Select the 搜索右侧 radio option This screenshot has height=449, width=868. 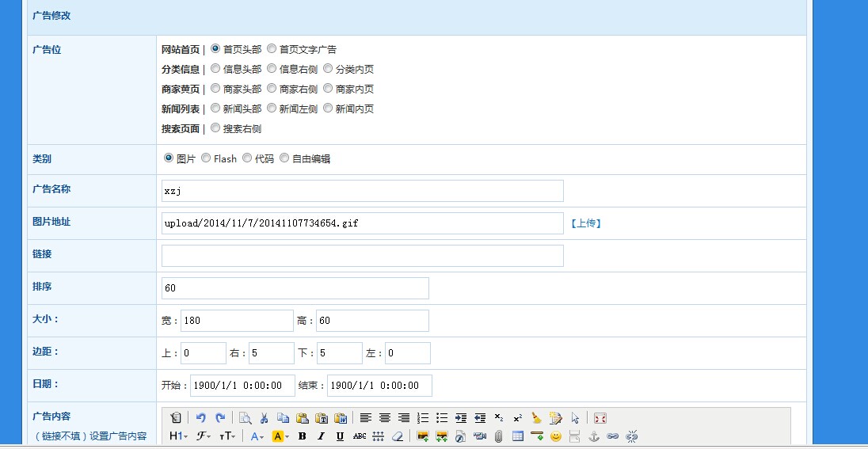215,128
